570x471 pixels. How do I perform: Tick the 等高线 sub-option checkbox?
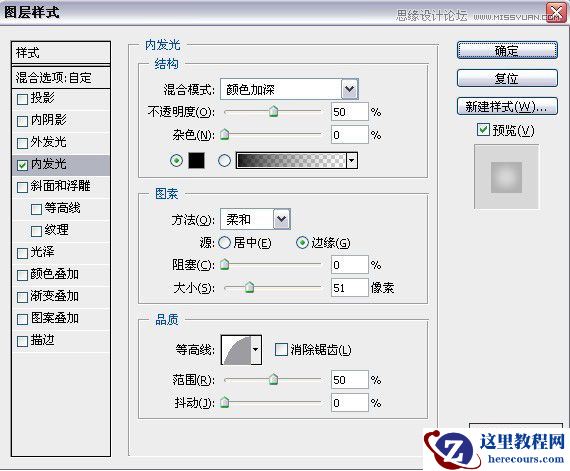(36, 209)
